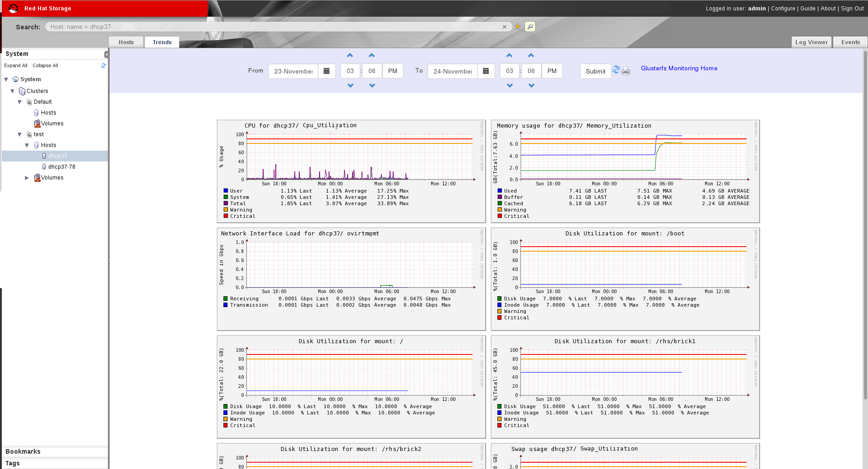Decrease the From hour with the down arrow

(x=350, y=85)
